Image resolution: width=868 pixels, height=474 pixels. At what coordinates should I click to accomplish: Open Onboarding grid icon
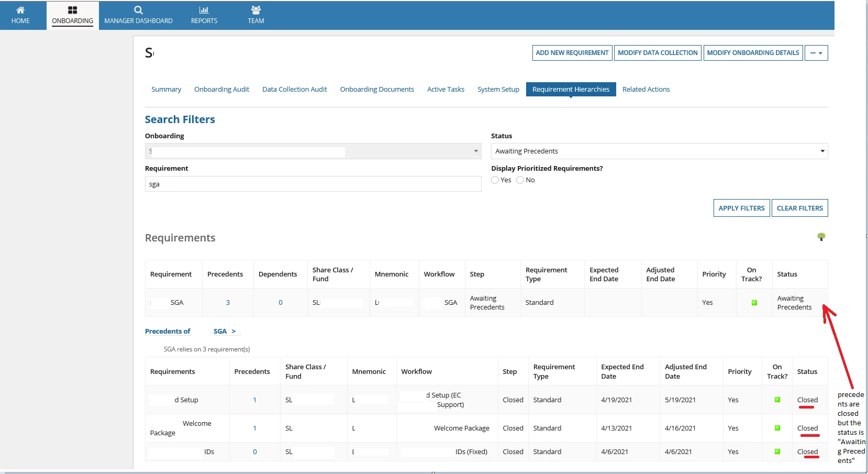(x=73, y=10)
